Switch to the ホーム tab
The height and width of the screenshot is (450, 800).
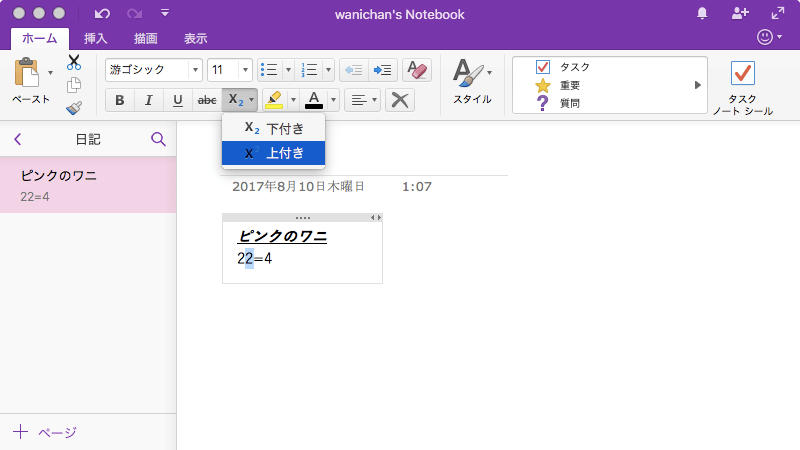[40, 38]
